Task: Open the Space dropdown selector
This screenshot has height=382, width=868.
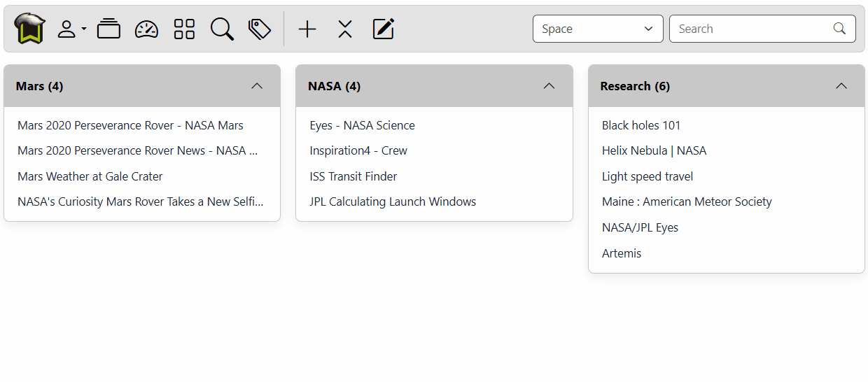Action: [598, 29]
